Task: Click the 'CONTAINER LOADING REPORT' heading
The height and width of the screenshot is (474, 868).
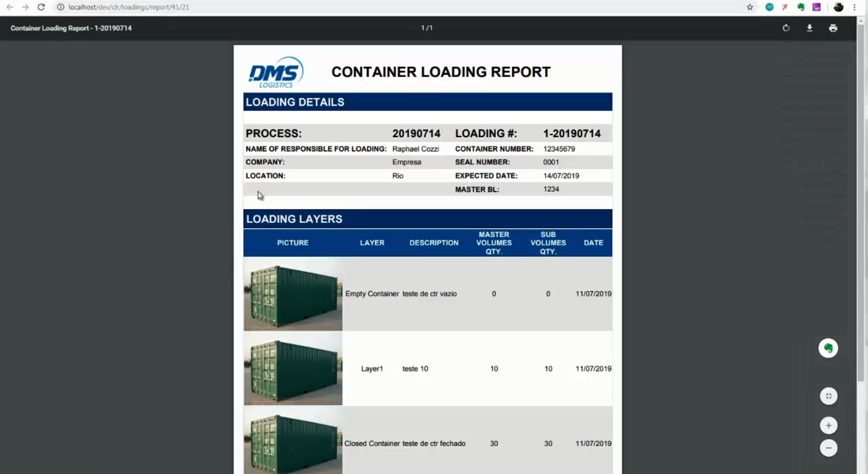Action: (441, 72)
